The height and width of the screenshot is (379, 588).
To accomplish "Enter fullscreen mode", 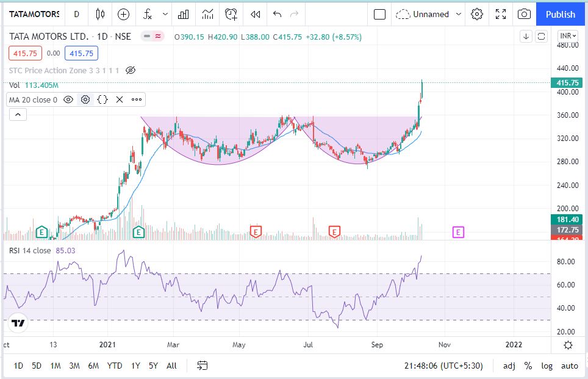I will 501,14.
